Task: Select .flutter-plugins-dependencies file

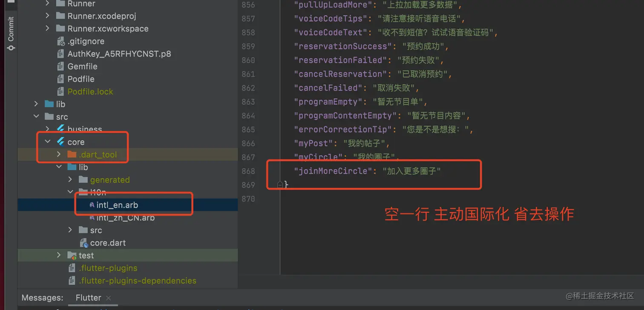Action: coord(138,281)
